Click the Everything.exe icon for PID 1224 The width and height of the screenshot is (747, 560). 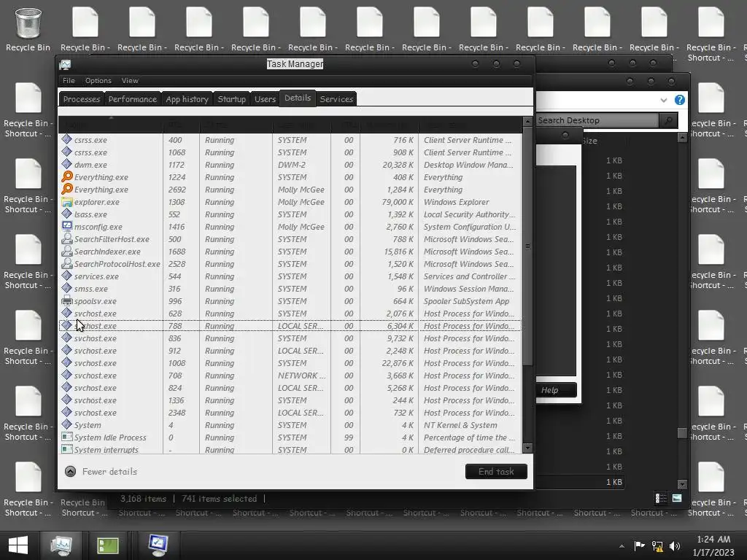pos(67,176)
